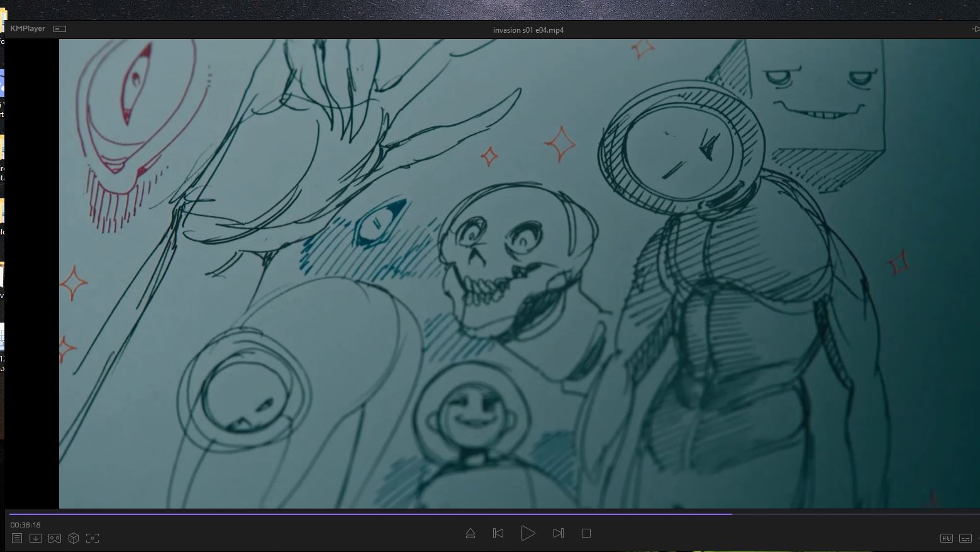Viewport: 980px width, 552px height.
Task: Toggle HW hardware acceleration
Action: tap(946, 538)
